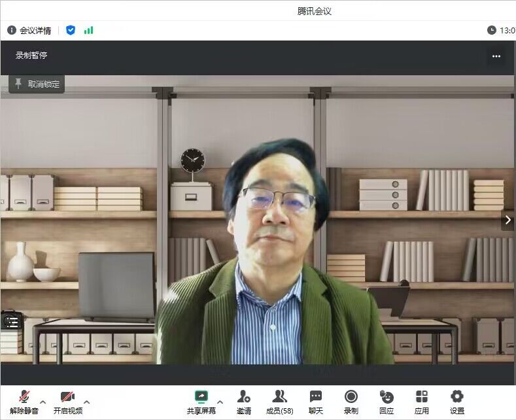Open the 聊天 chat panel
The width and height of the screenshot is (516, 420).
316,401
